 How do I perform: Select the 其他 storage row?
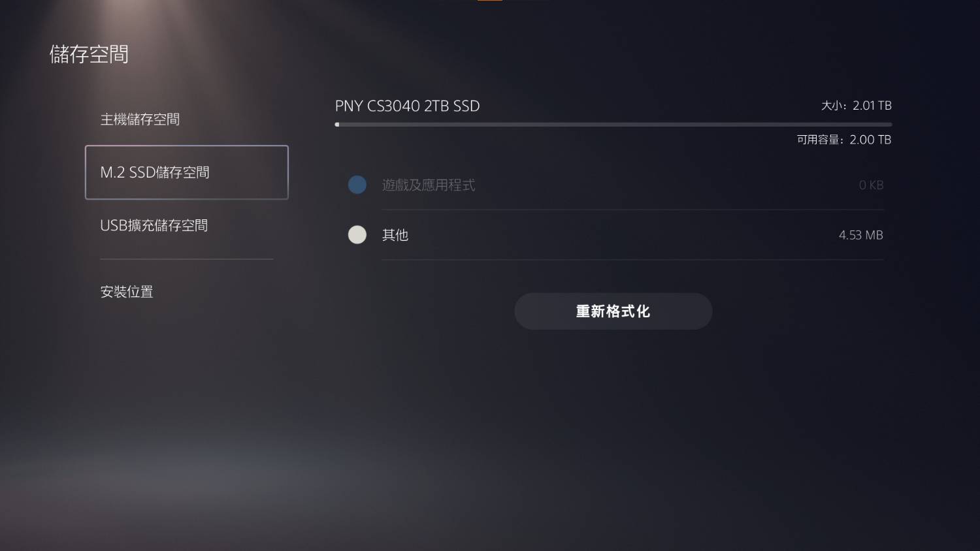point(615,234)
